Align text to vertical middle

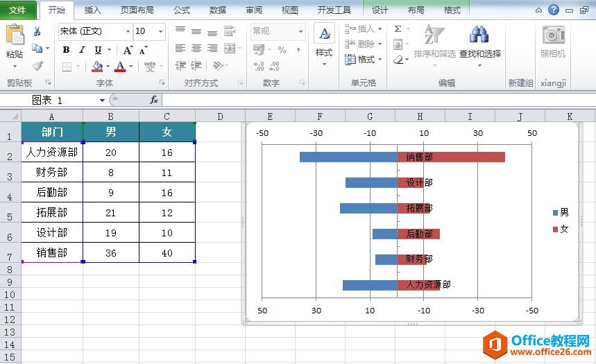pyautogui.click(x=196, y=31)
